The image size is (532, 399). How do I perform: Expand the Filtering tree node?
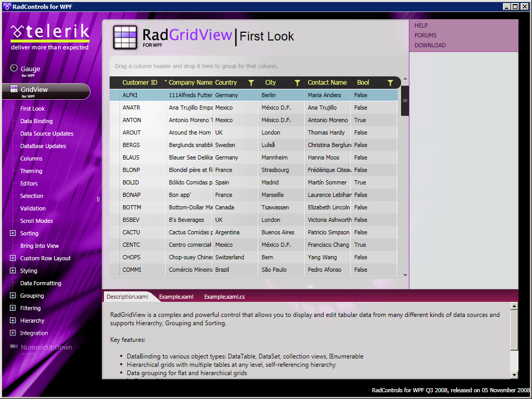pos(12,308)
